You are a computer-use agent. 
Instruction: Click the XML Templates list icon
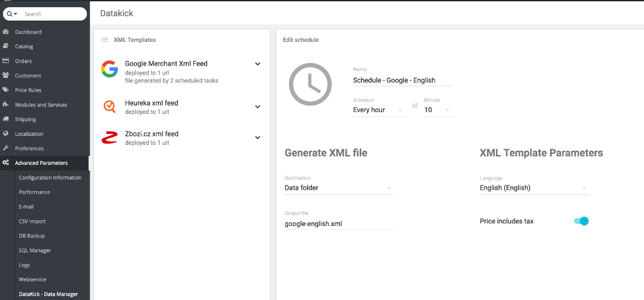pos(104,40)
